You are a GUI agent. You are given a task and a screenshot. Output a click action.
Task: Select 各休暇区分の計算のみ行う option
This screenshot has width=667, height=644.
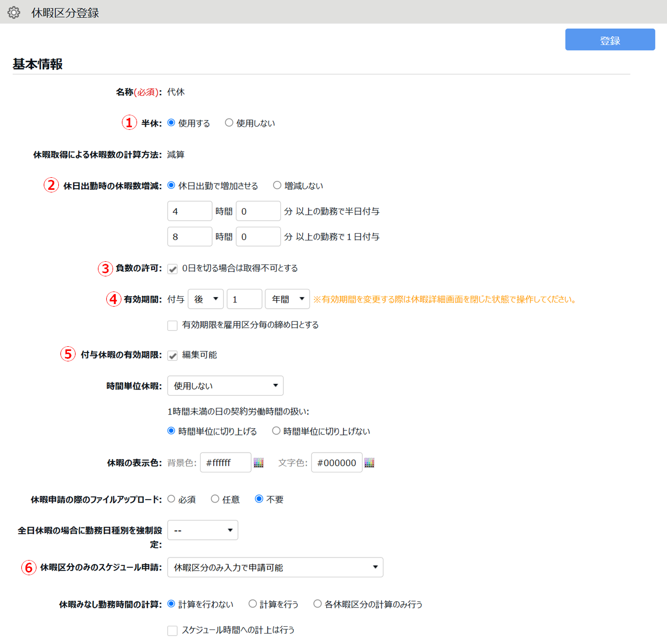pyautogui.click(x=317, y=604)
